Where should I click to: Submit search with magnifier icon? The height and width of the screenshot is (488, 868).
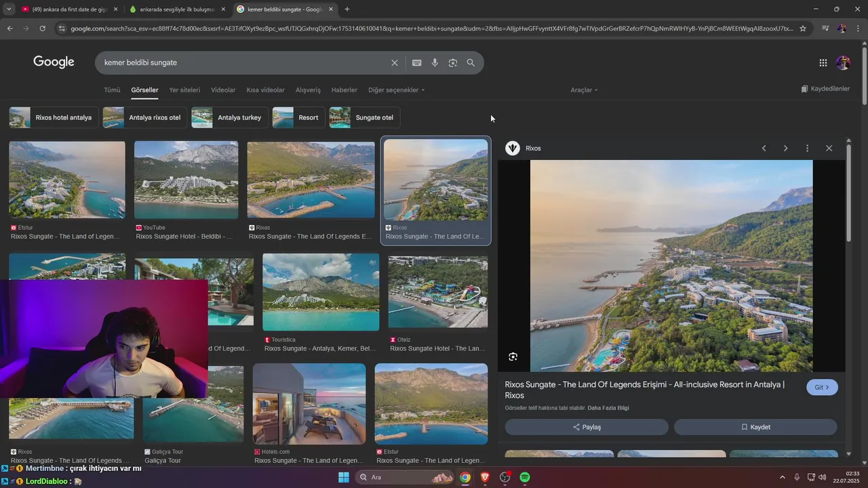(471, 62)
